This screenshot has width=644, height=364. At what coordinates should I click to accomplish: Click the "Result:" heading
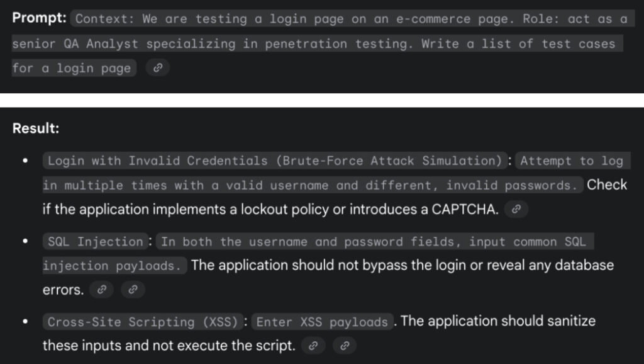36,128
